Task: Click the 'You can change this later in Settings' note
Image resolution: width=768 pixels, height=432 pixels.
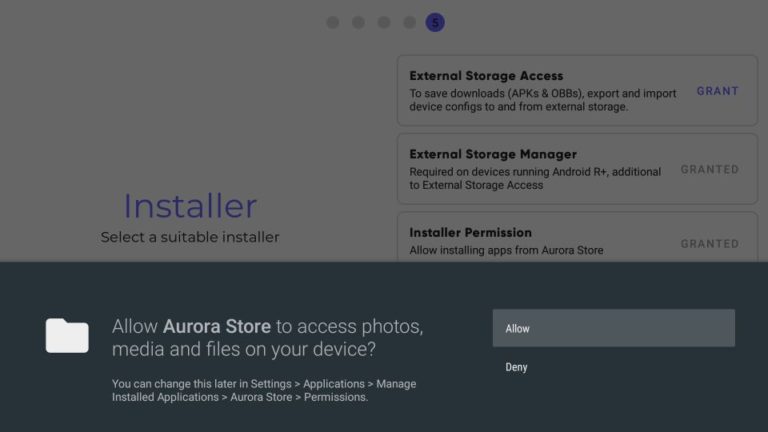Action: pos(264,390)
